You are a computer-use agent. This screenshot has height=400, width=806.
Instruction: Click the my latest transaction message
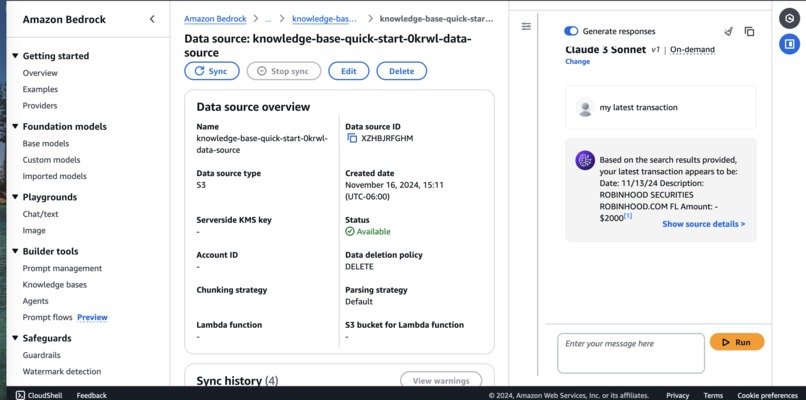pos(638,107)
